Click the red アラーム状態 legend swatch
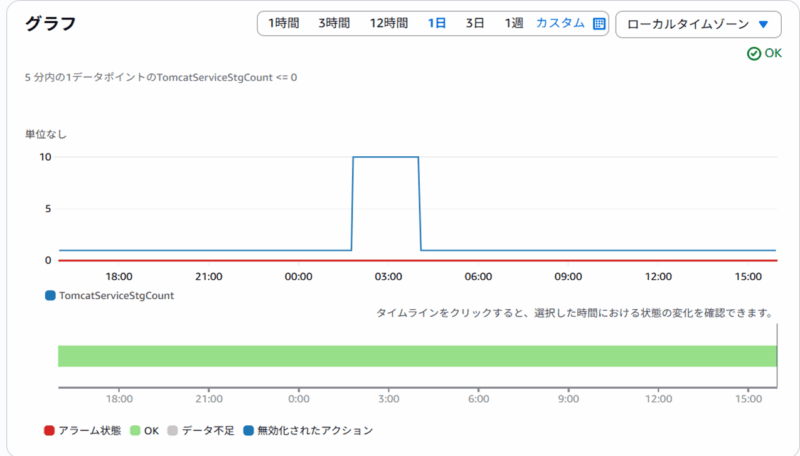The height and width of the screenshot is (456, 800). pos(49,430)
